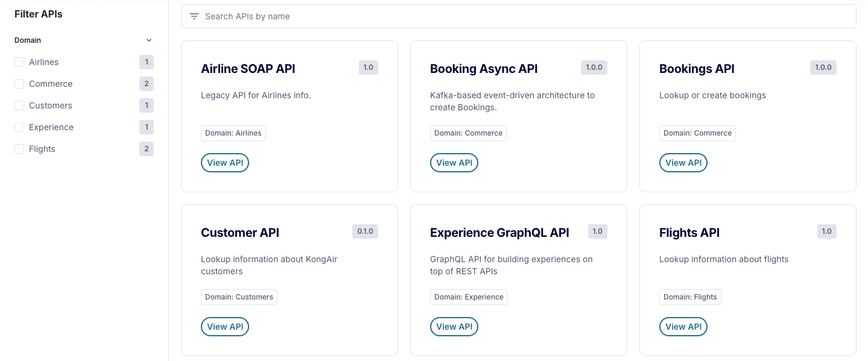Check the Customers domain checkbox

tap(19, 105)
